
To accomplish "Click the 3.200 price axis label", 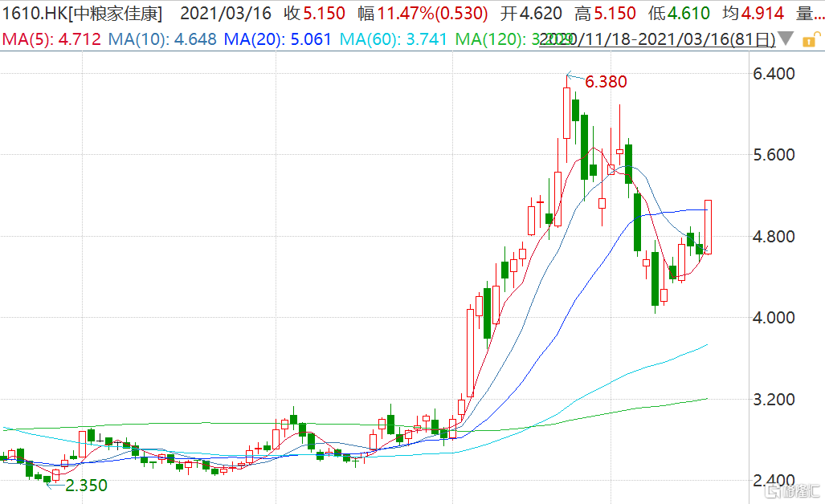I will tap(772, 400).
